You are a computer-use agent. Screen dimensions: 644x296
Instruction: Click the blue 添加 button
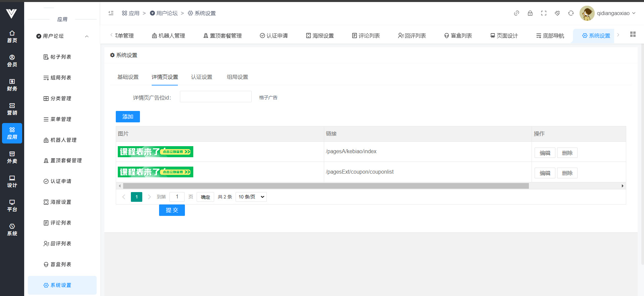coord(128,117)
